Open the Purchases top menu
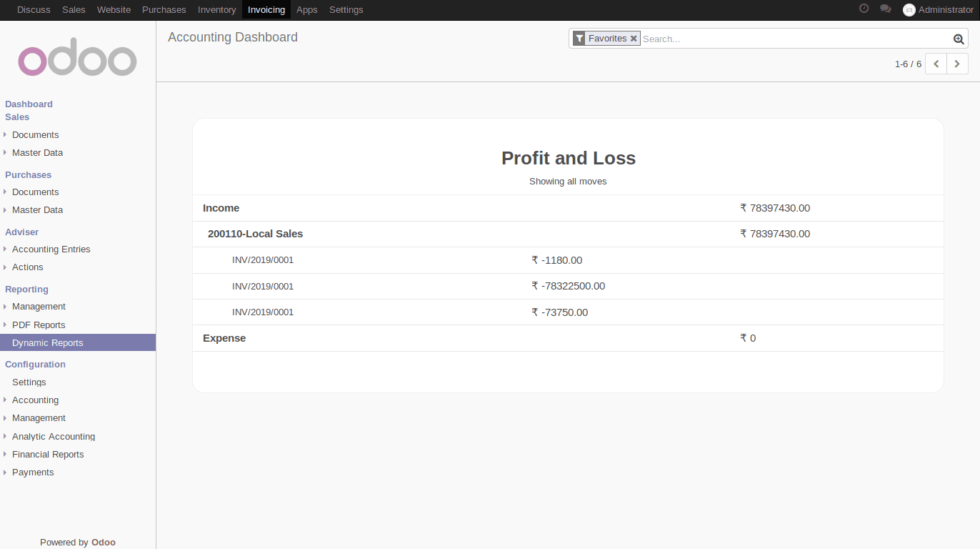Screen dimensions: 980x549 pyautogui.click(x=164, y=10)
